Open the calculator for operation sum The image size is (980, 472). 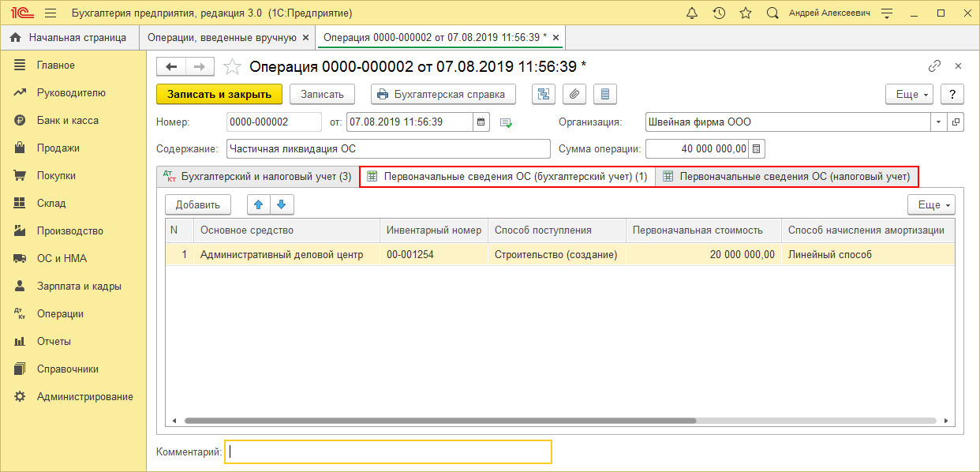coord(756,149)
